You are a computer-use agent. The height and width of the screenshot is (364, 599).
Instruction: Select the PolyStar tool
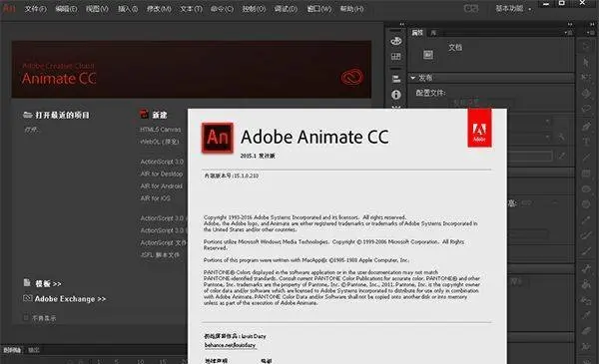(x=586, y=204)
